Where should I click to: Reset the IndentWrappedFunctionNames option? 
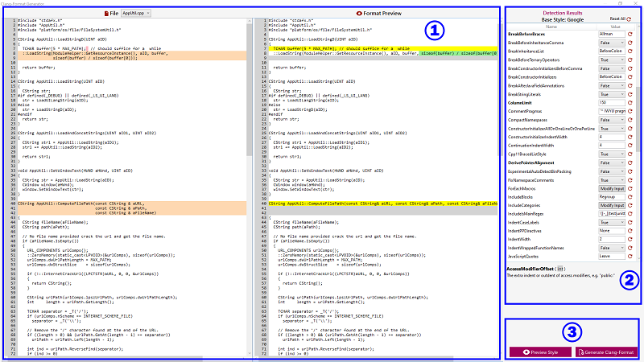630,248
